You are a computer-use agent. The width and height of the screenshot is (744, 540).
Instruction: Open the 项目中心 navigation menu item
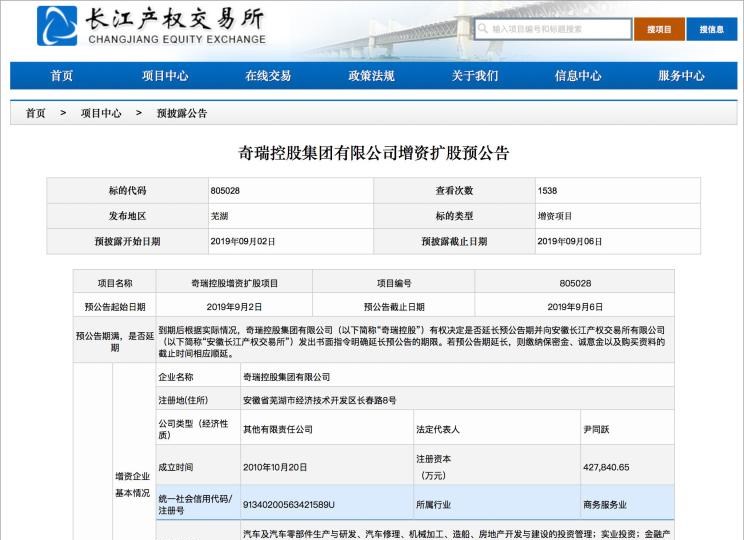pyautogui.click(x=165, y=76)
